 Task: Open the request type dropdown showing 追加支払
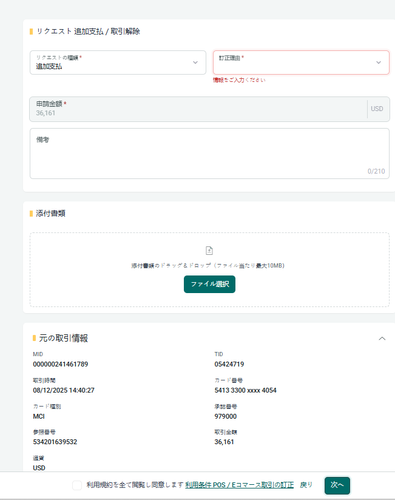pyautogui.click(x=118, y=62)
